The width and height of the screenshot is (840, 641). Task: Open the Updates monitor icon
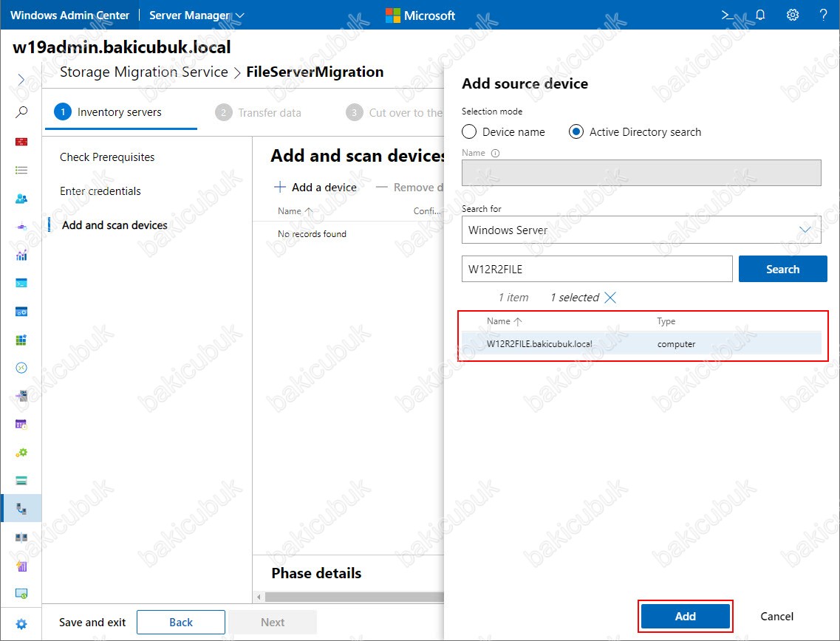pyautogui.click(x=21, y=593)
